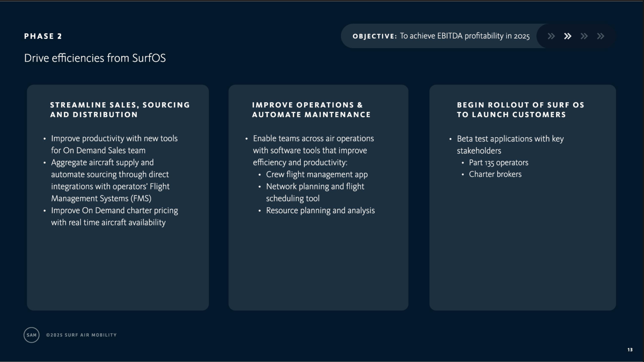Click the 'Improve Operations & Automate Maintenance' heading
This screenshot has height=362, width=644.
(311, 110)
